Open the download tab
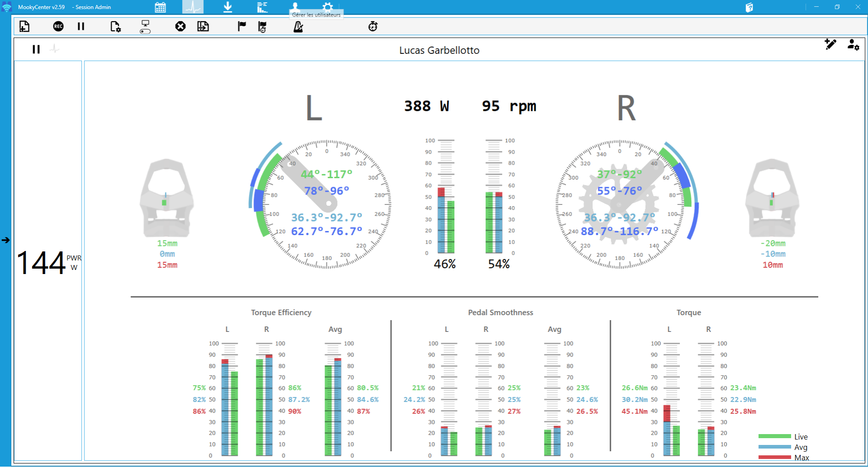The width and height of the screenshot is (868, 468). tap(228, 7)
